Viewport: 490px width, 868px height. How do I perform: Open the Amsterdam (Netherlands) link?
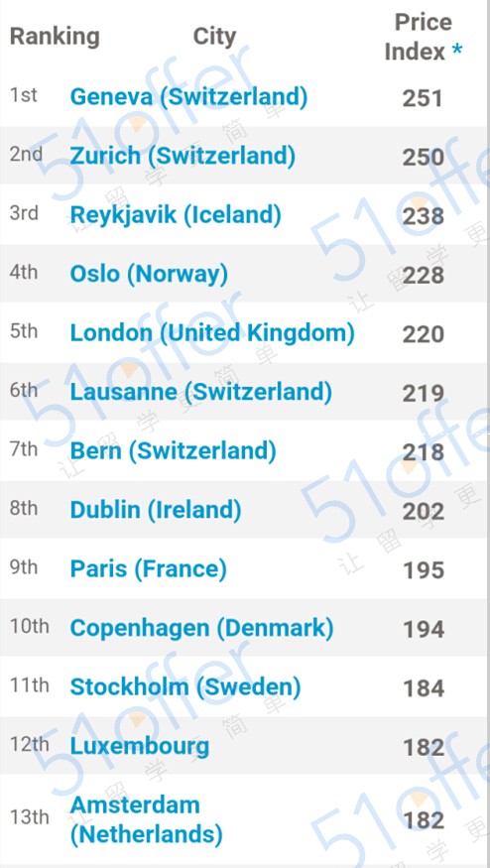pos(147,819)
